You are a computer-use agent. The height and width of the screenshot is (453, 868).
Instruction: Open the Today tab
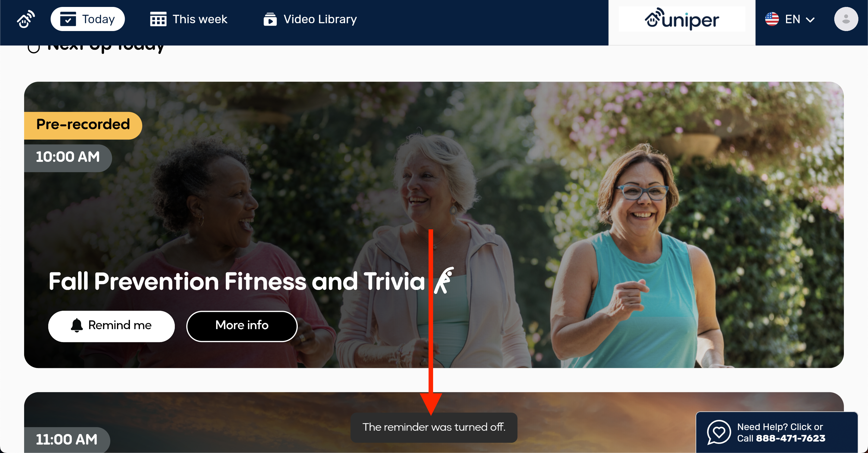pos(88,19)
